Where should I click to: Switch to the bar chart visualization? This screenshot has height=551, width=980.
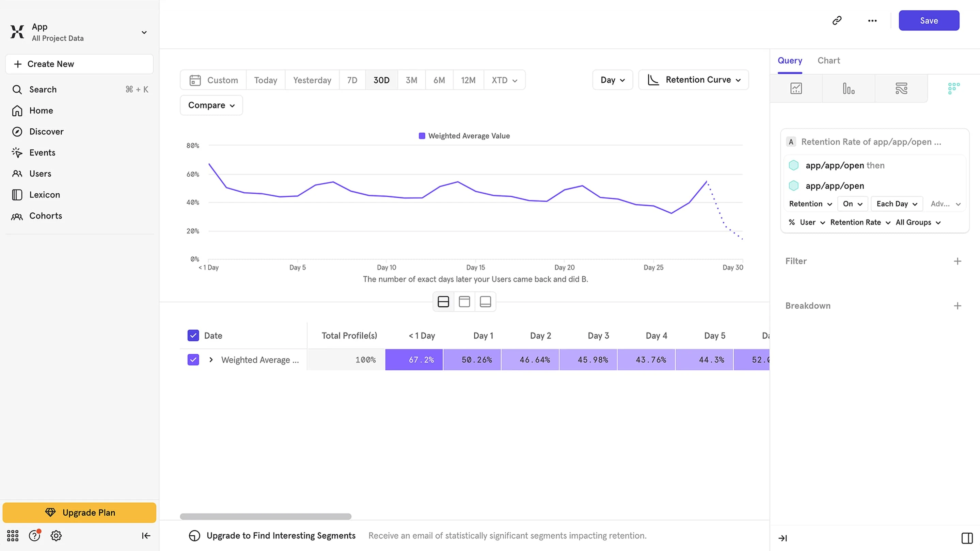point(848,88)
